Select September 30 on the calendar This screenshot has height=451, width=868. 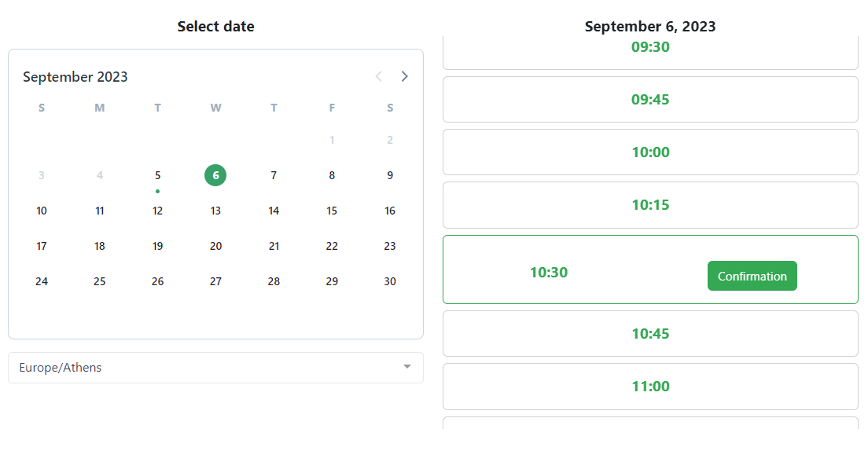[x=390, y=281]
